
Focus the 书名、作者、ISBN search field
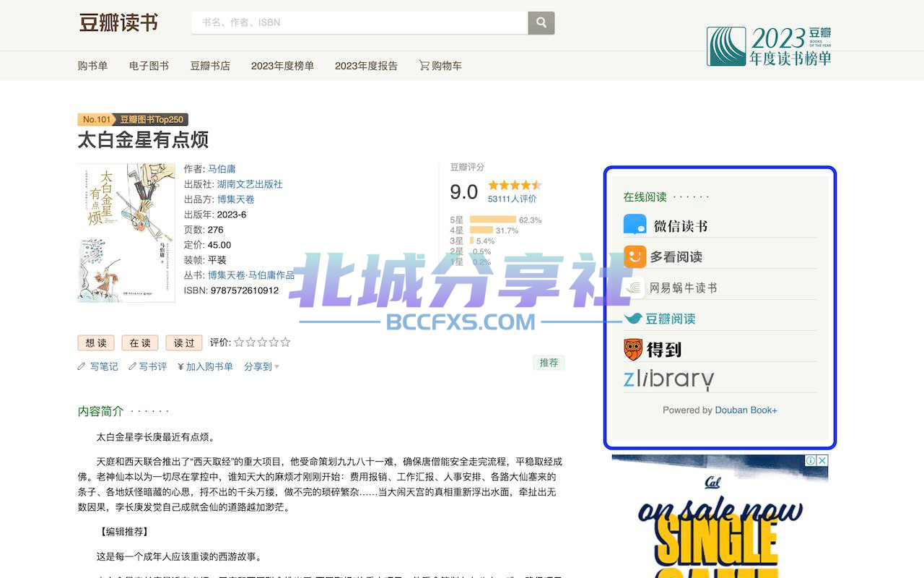pyautogui.click(x=359, y=22)
